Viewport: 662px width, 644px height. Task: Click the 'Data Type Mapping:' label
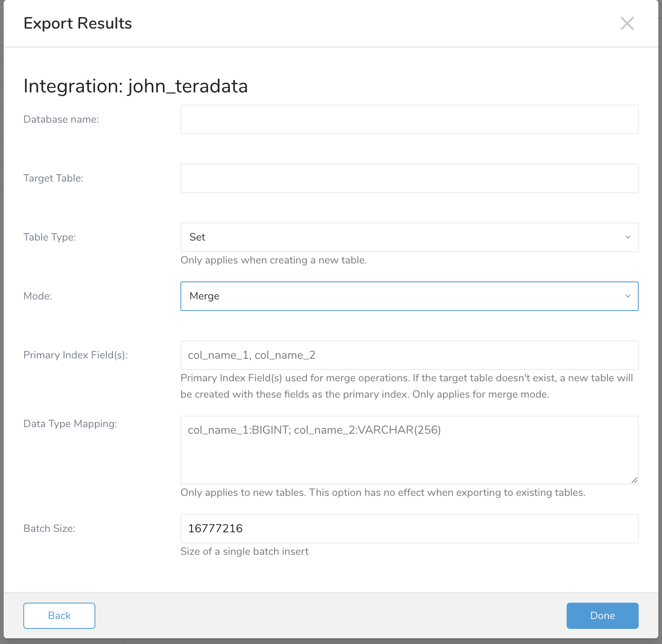pyautogui.click(x=70, y=424)
